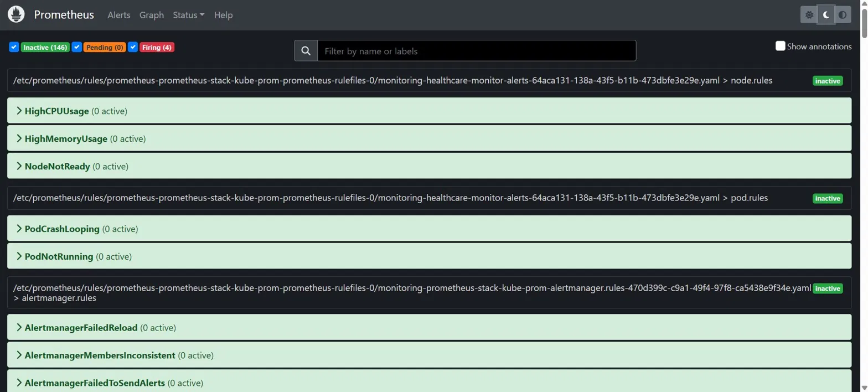Click the Prometheus brand title link
868x392 pixels.
tap(64, 15)
